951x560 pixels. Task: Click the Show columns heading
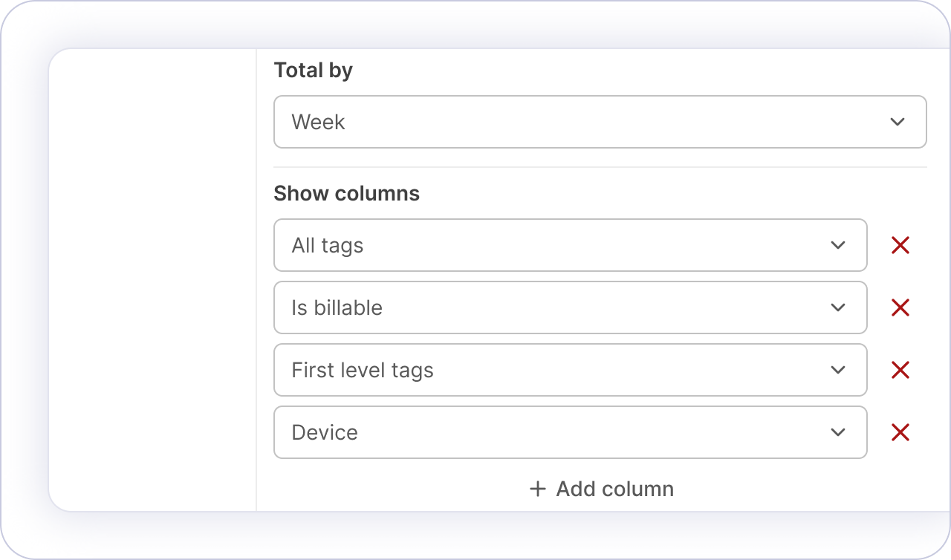[346, 193]
